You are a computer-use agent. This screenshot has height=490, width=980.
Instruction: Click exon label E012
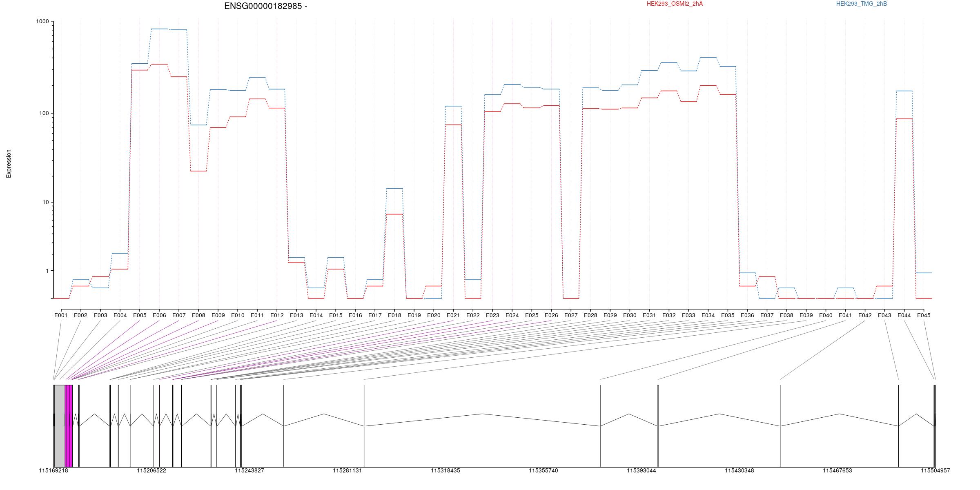point(277,315)
